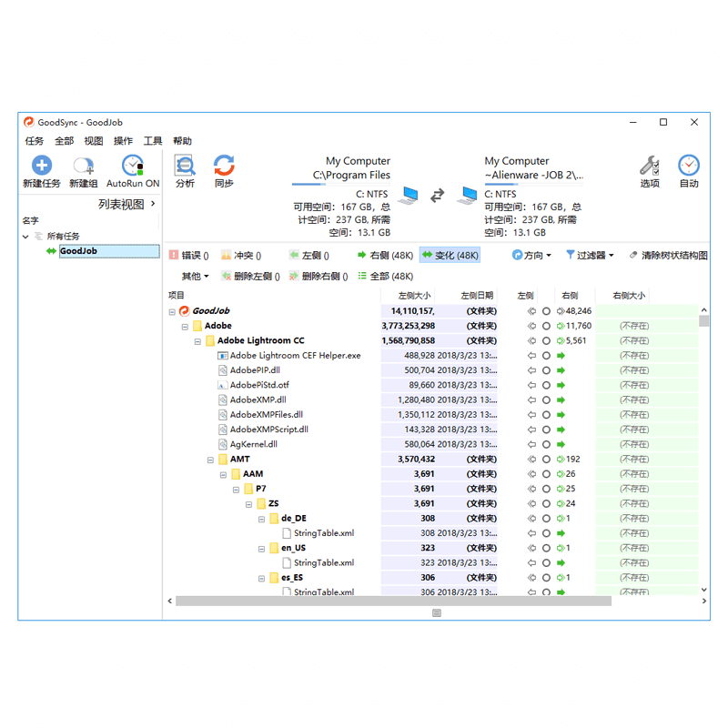Image resolution: width=728 pixels, height=728 pixels.
Task: Toggle the AutoRun ON icon
Action: (133, 166)
